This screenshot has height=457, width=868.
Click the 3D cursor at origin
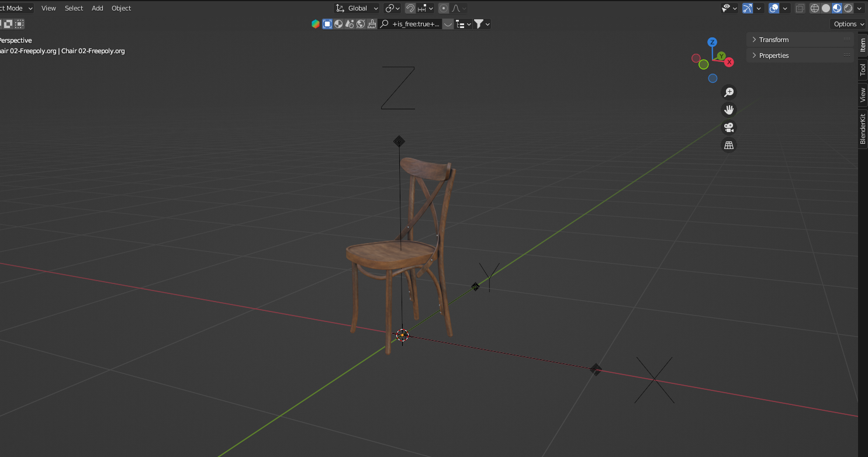(402, 335)
